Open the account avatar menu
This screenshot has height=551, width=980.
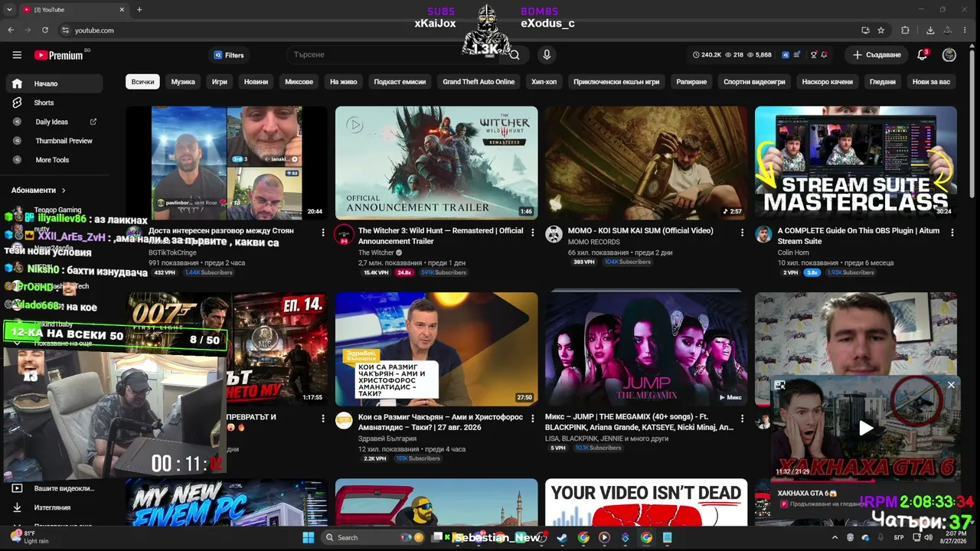[949, 55]
